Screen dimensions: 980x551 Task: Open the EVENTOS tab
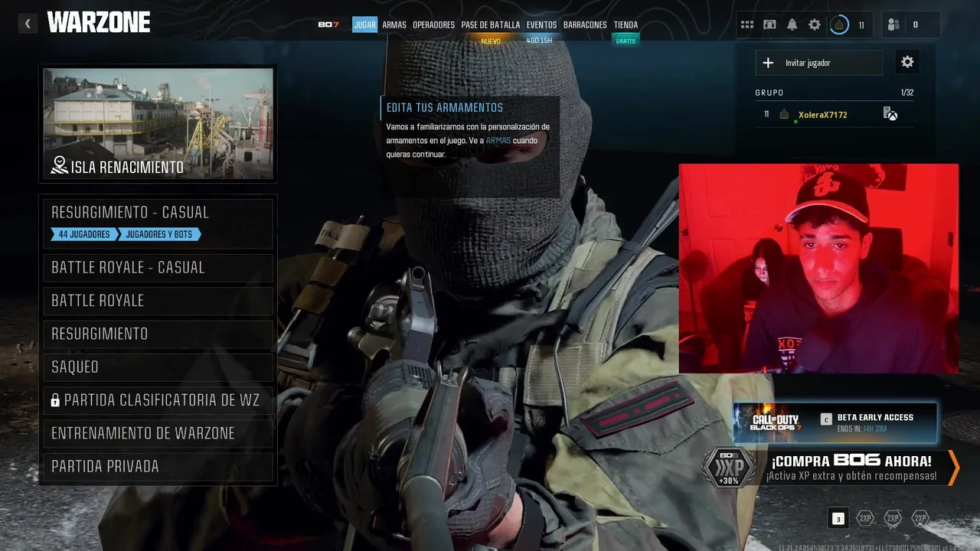pos(541,24)
